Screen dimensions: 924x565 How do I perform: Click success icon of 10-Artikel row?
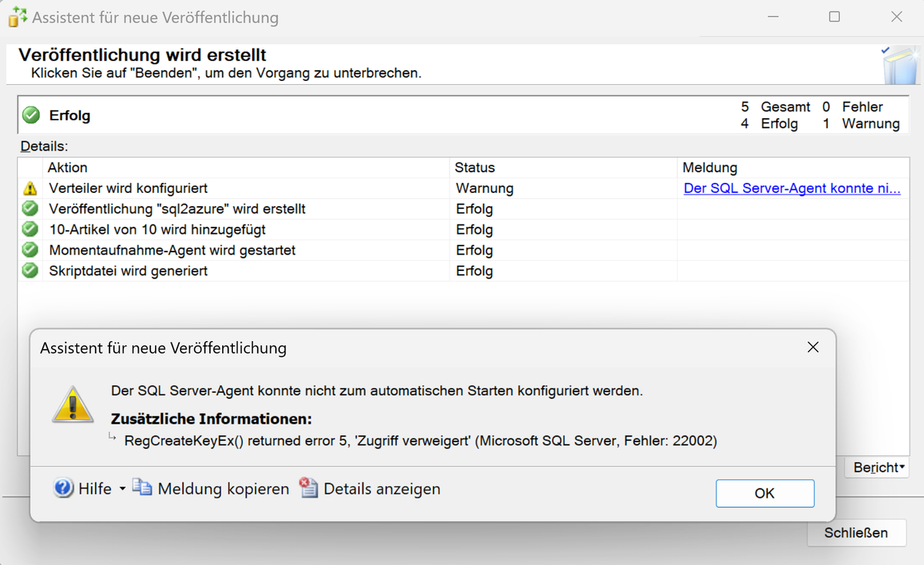click(30, 228)
